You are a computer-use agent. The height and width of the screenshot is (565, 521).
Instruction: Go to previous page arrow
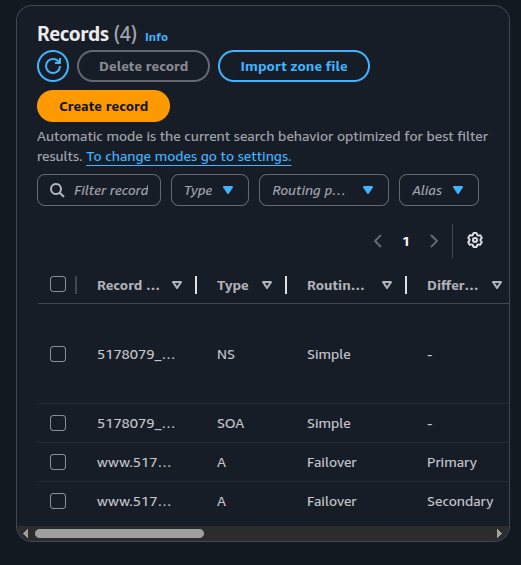coord(378,241)
